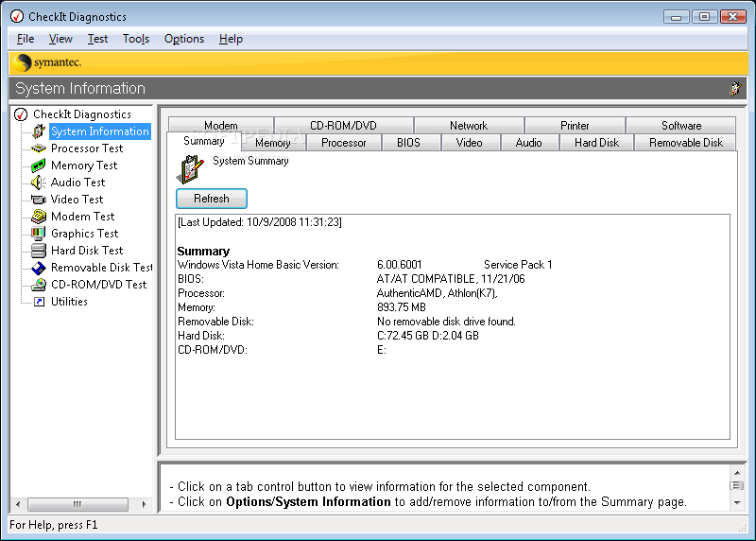Switch to the Hard Disk tab

[596, 143]
